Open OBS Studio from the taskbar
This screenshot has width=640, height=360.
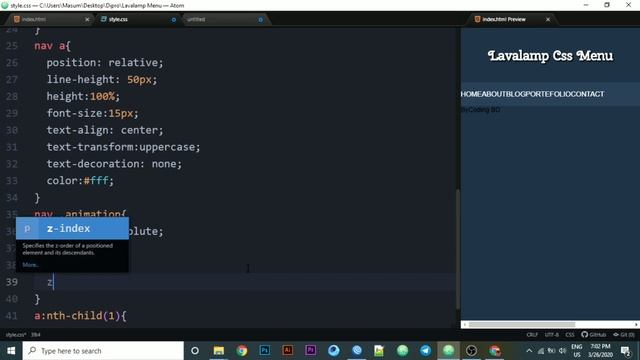tap(471, 351)
